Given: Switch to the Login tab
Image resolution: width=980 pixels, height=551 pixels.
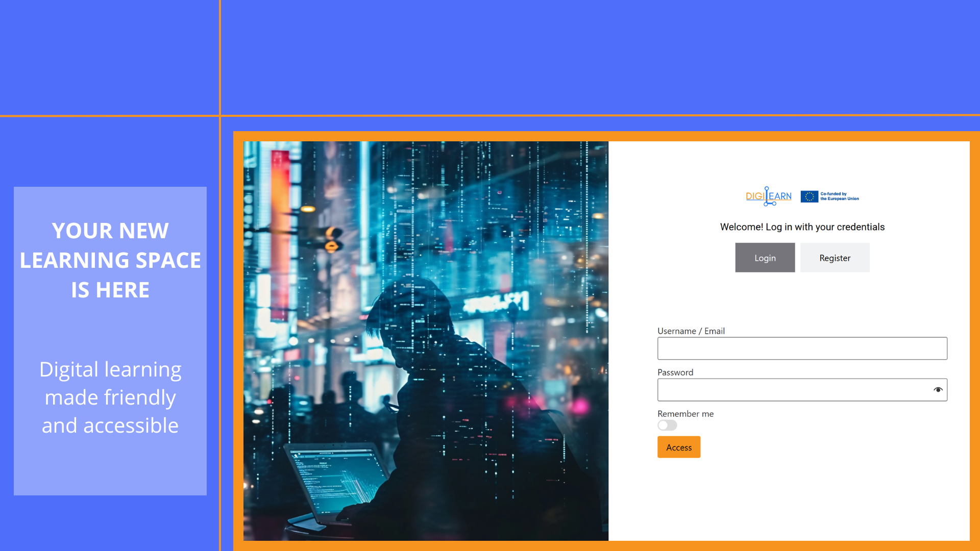Looking at the screenshot, I should click(765, 258).
